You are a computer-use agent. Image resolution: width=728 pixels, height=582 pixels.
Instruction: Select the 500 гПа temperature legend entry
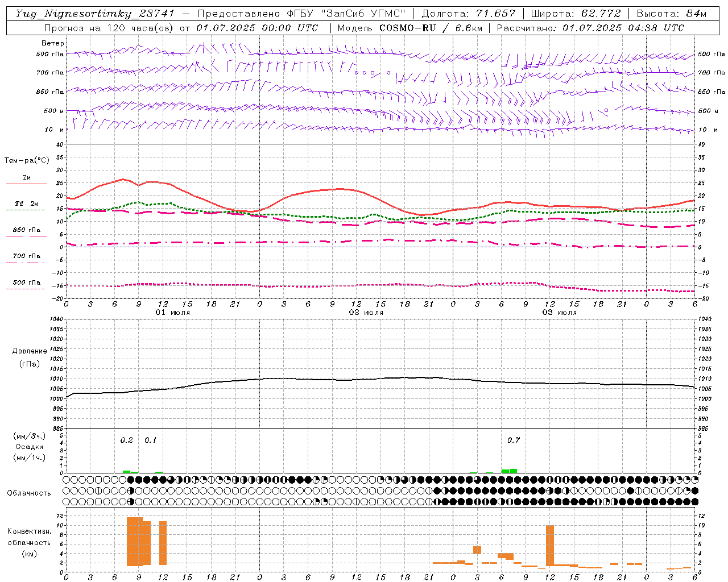27,282
